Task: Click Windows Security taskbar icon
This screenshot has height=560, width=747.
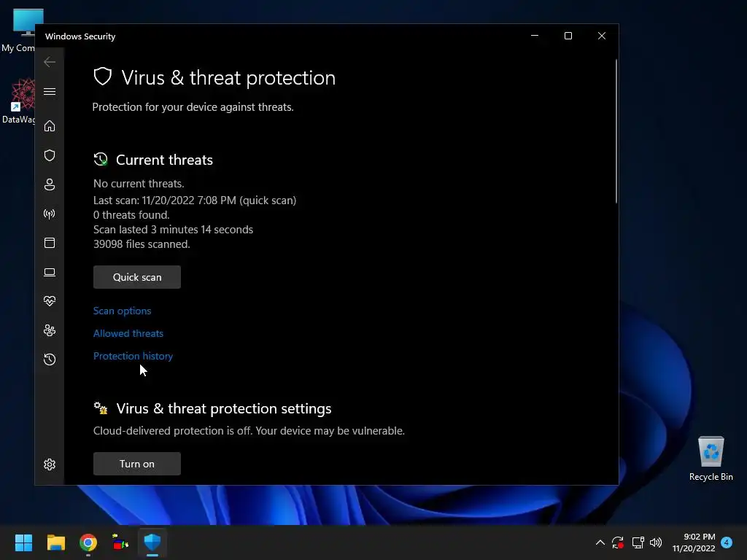Action: (x=152, y=542)
